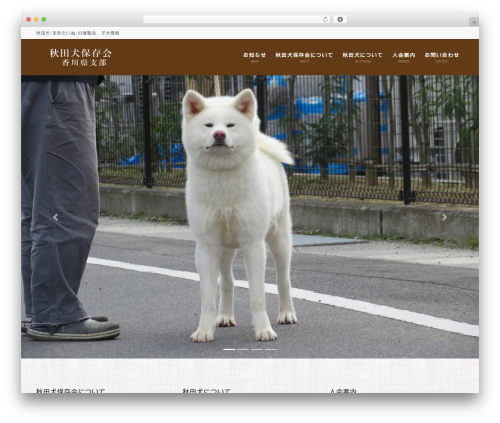Click the white Akita dog slide image
This screenshot has width=500, height=423.
(x=250, y=217)
